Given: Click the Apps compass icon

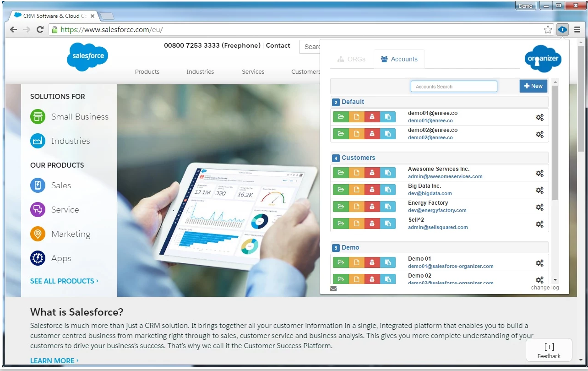Looking at the screenshot, I should [38, 258].
